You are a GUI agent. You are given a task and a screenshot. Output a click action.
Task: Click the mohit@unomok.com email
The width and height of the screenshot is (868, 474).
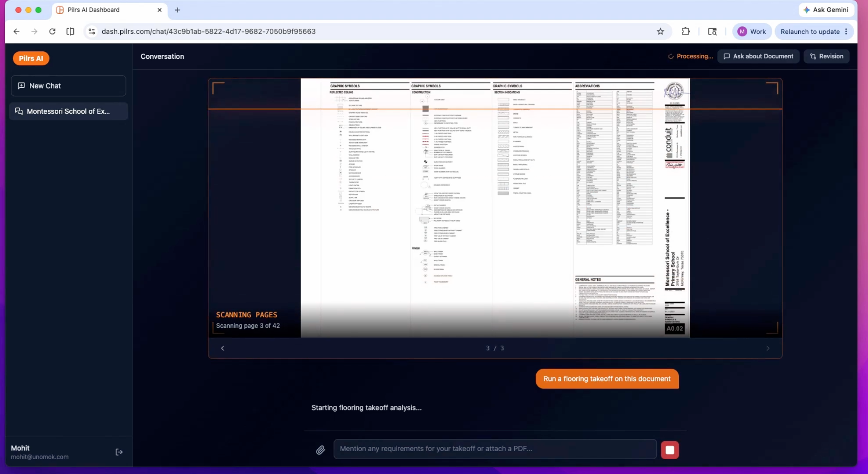coord(39,457)
